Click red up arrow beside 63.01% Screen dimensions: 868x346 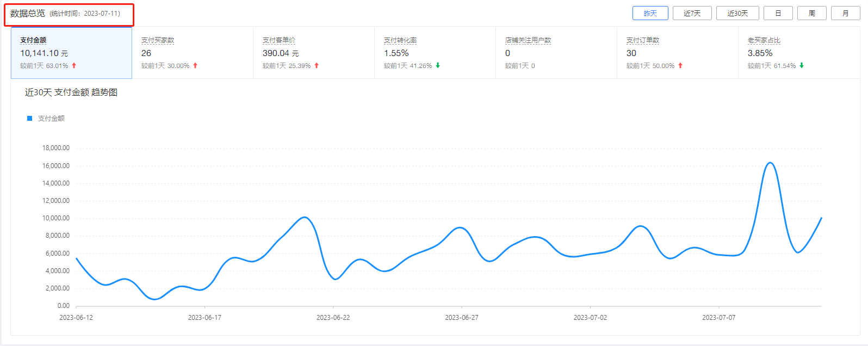pos(74,66)
